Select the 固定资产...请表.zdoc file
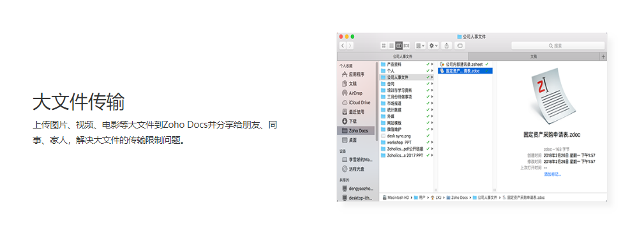This screenshot has height=234, width=644. coord(465,71)
